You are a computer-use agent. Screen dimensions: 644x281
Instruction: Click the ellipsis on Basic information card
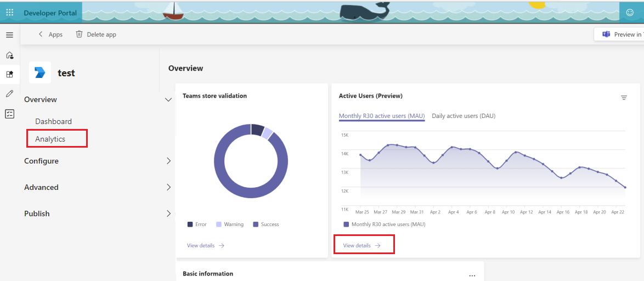(x=472, y=275)
